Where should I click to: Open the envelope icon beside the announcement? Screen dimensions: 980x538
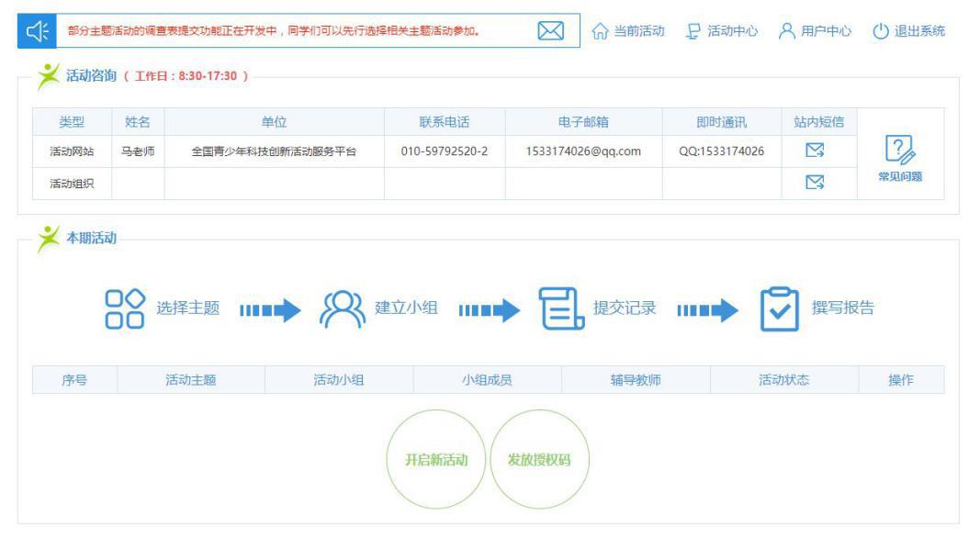(x=551, y=30)
